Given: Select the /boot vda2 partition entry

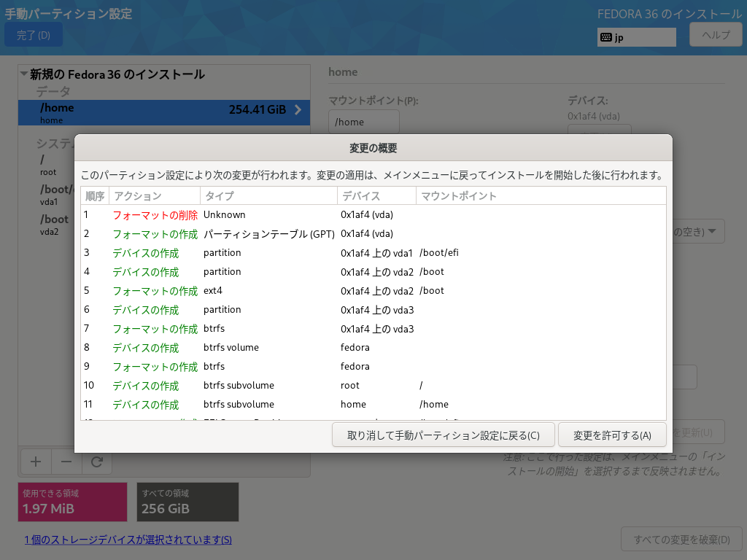Looking at the screenshot, I should click(x=46, y=225).
